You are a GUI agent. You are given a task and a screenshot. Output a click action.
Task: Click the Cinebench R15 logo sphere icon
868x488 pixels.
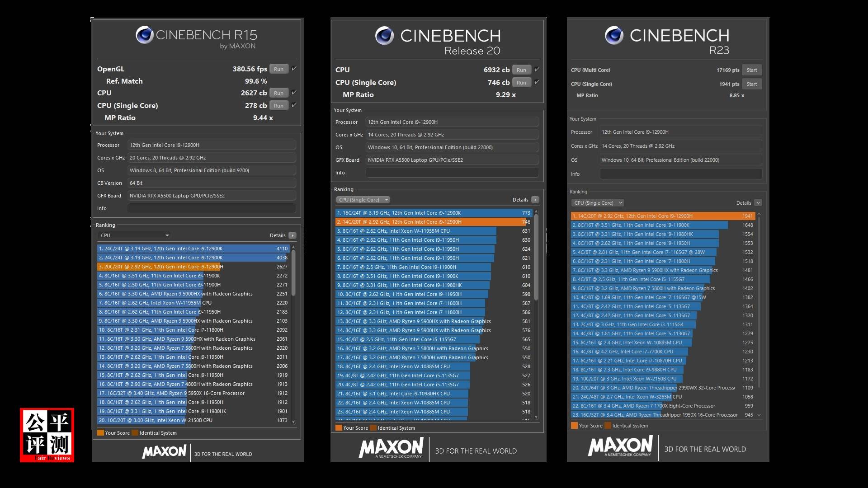[145, 35]
